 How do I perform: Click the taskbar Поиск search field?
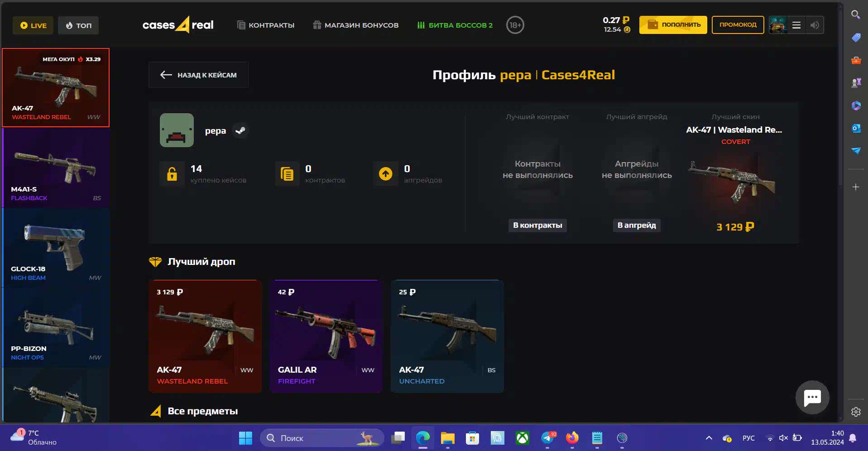pos(322,438)
